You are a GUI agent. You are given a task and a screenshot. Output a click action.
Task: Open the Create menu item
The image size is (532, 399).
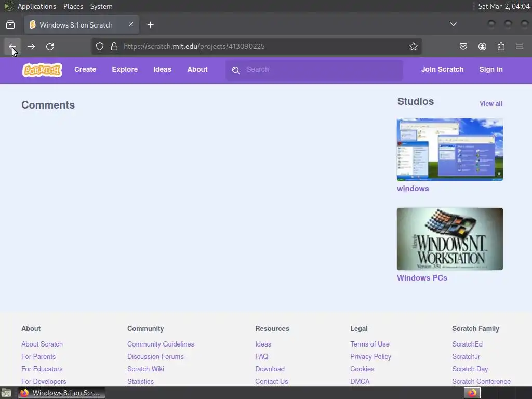(85, 69)
